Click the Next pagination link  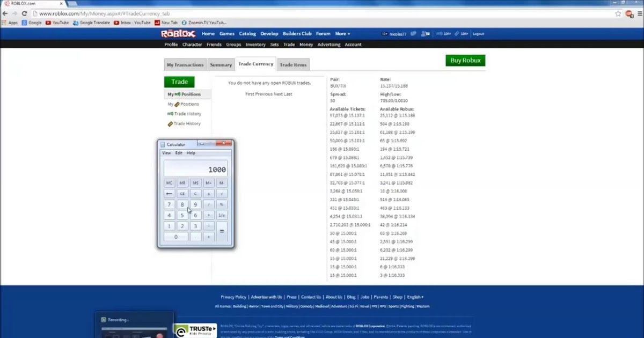tap(277, 94)
